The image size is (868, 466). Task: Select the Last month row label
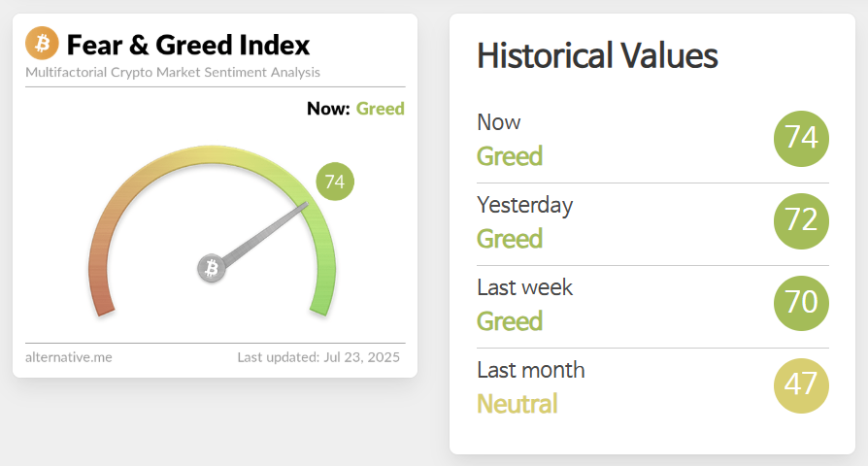click(x=530, y=370)
